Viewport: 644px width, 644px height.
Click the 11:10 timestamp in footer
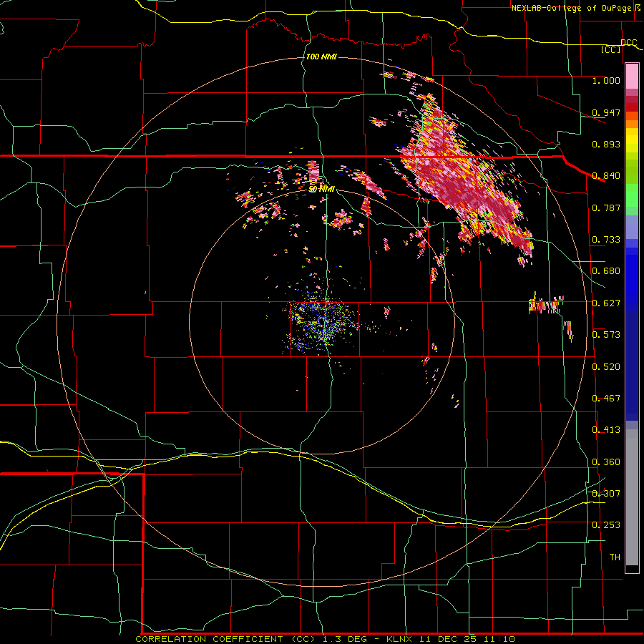point(499,639)
